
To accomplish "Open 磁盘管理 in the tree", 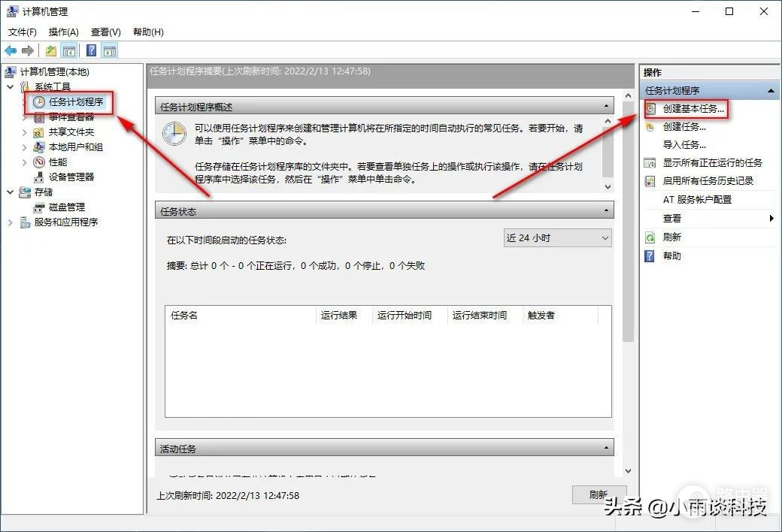I will point(67,207).
